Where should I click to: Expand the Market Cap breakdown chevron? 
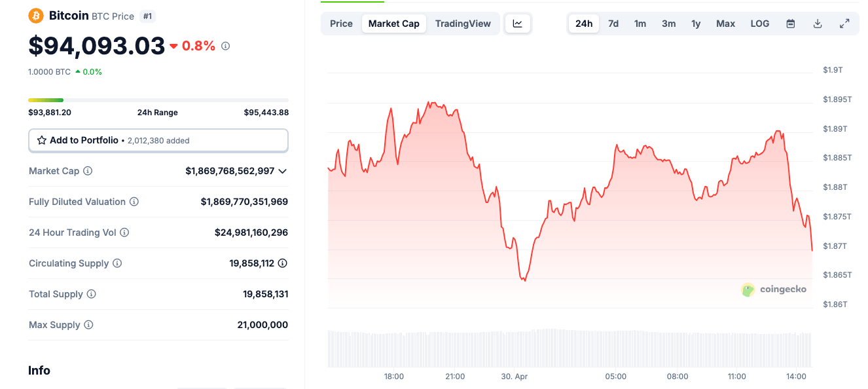(283, 171)
